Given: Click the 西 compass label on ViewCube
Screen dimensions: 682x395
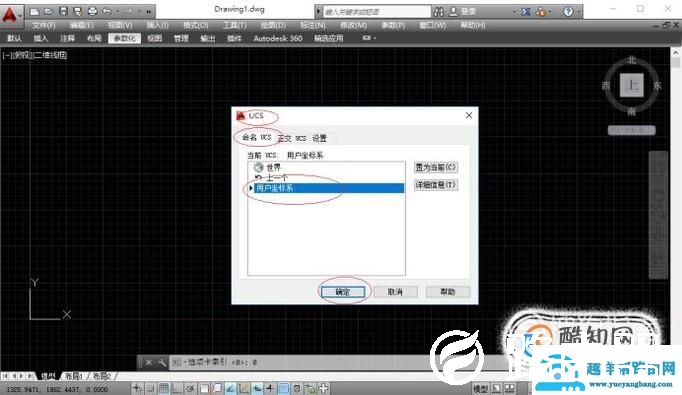Looking at the screenshot, I should click(606, 85).
